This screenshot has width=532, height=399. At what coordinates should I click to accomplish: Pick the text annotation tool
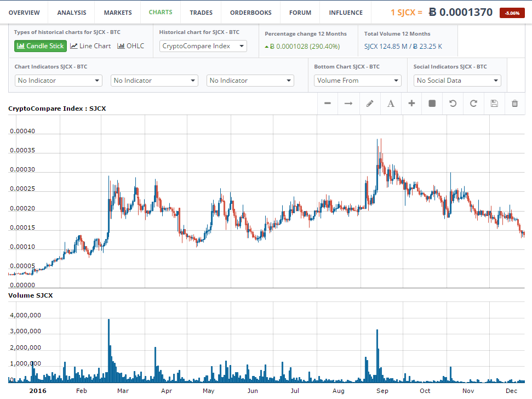(x=391, y=104)
